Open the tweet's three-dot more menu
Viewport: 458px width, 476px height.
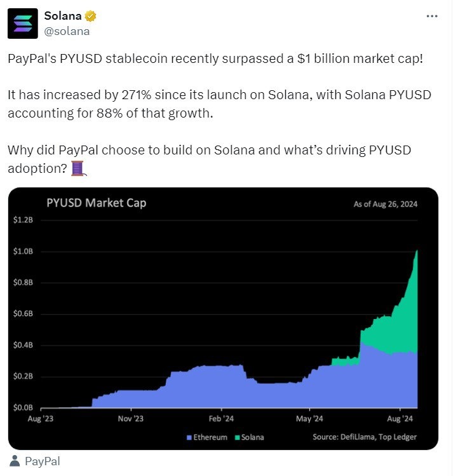[432, 15]
